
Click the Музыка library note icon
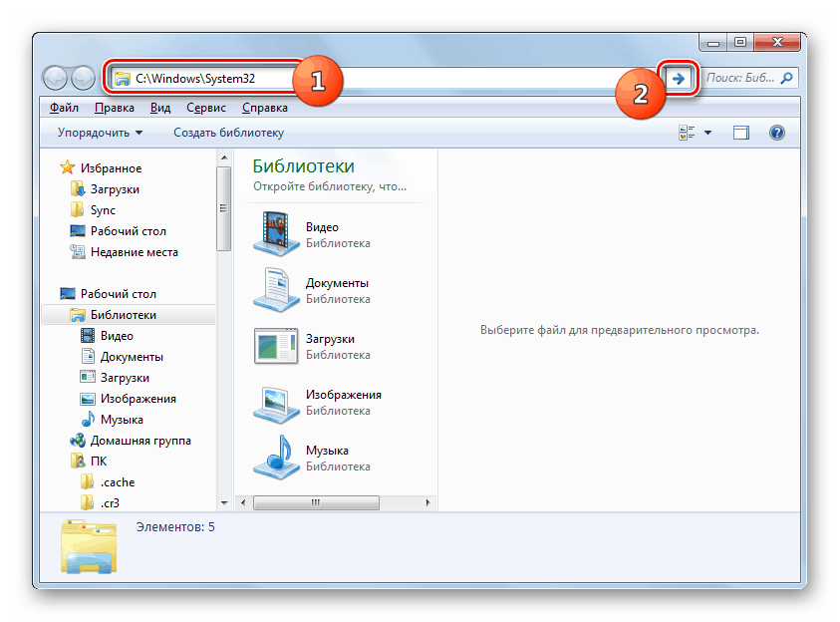coord(276,457)
